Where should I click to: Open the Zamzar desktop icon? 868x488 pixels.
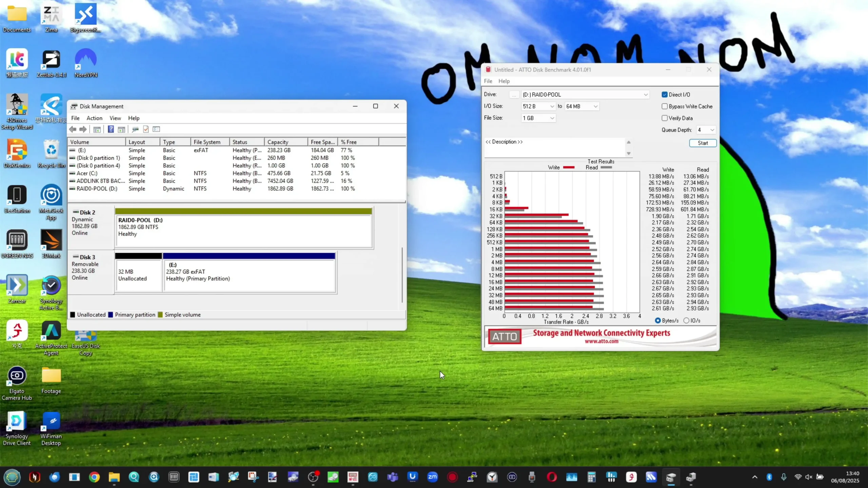click(x=17, y=289)
